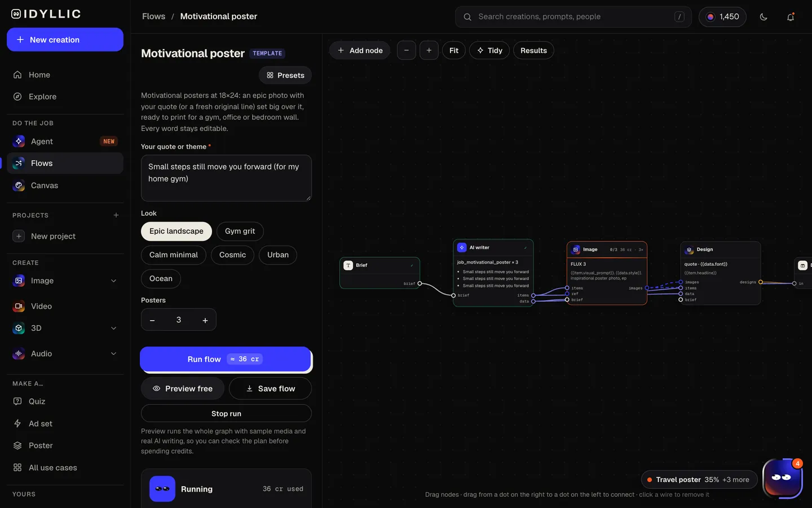Choose the Calm minimal look
Viewport: 812px width, 508px height.
[x=174, y=255]
